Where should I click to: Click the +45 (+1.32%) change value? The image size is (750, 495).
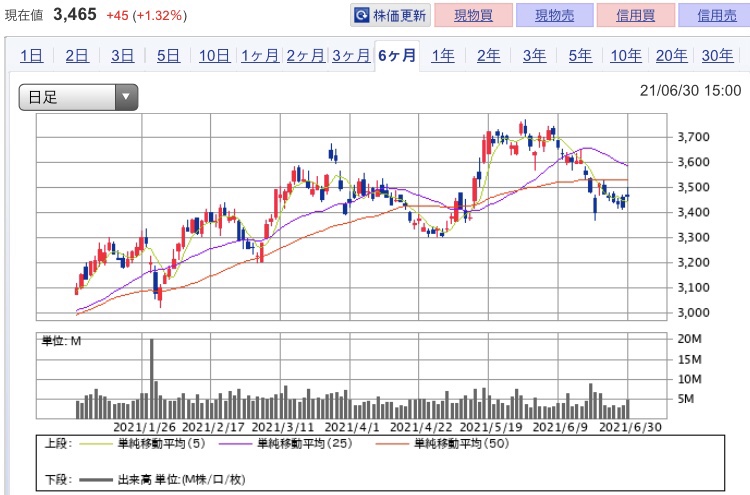tap(146, 15)
